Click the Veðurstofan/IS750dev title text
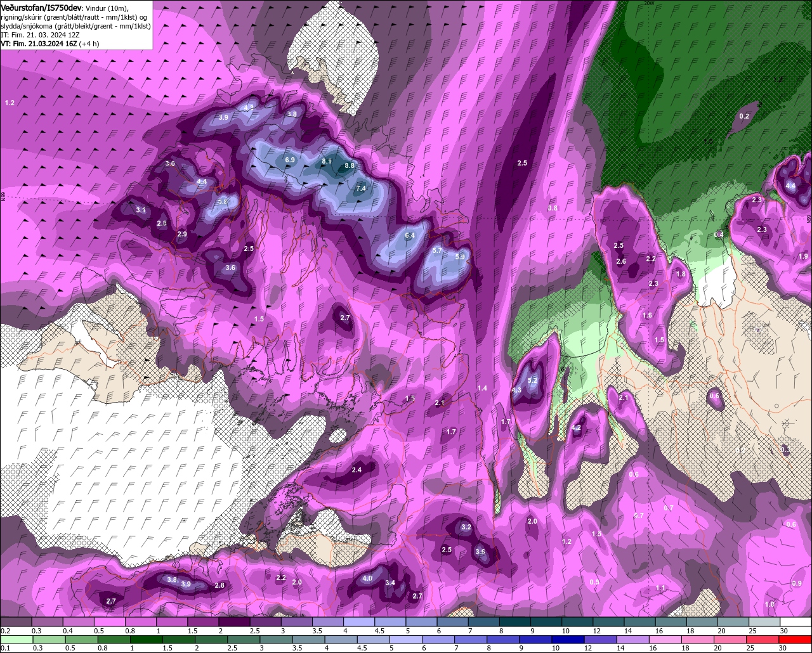This screenshot has height=653, width=812. pos(41,7)
